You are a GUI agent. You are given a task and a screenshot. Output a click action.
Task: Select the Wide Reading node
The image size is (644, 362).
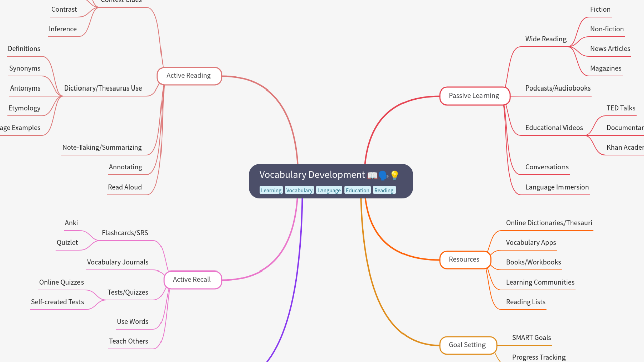(x=545, y=39)
